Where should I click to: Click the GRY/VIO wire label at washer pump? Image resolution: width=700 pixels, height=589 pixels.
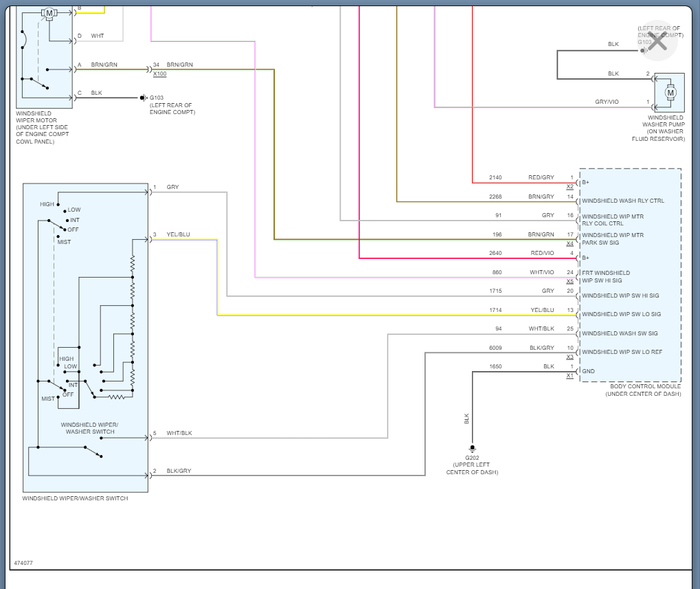tap(607, 102)
